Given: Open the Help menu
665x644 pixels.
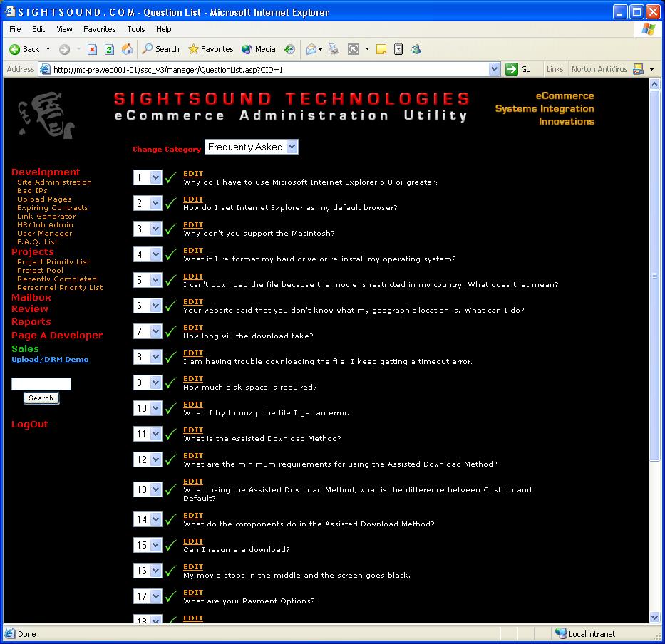Looking at the screenshot, I should point(164,29).
